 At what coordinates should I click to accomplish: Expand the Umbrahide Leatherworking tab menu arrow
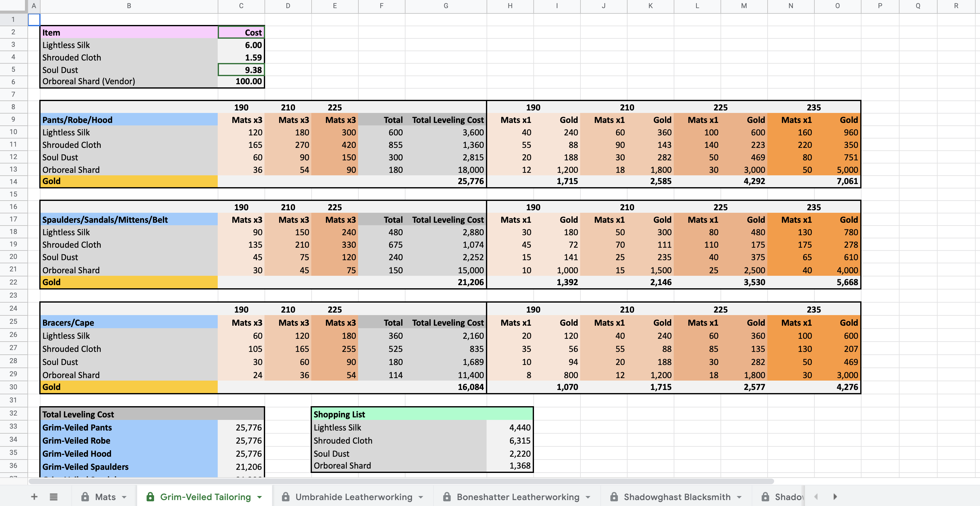pyautogui.click(x=421, y=497)
